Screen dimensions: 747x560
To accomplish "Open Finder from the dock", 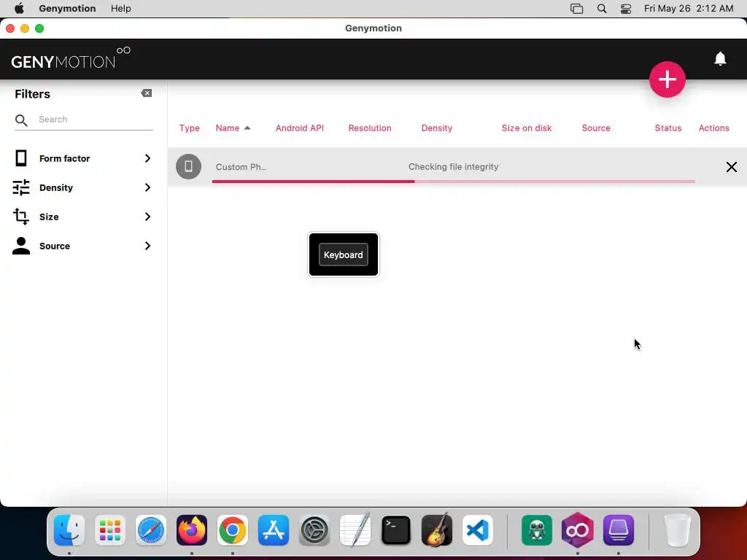I will click(69, 530).
